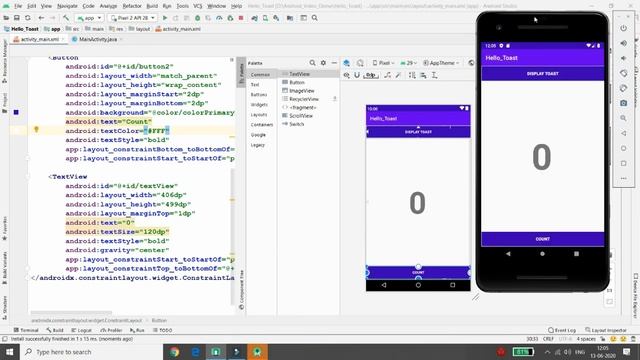The height and width of the screenshot is (360, 640).
Task: Click the Guidelines icon in design toolbar
Action: pos(434,75)
